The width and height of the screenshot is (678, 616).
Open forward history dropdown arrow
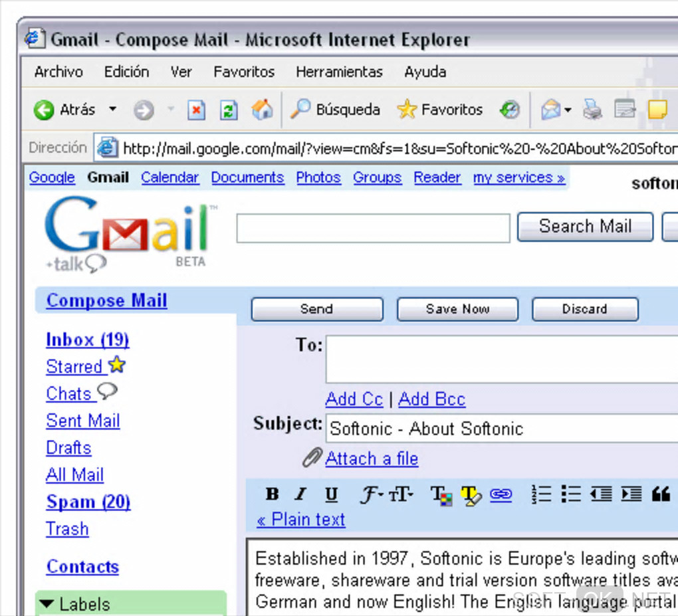[171, 109]
